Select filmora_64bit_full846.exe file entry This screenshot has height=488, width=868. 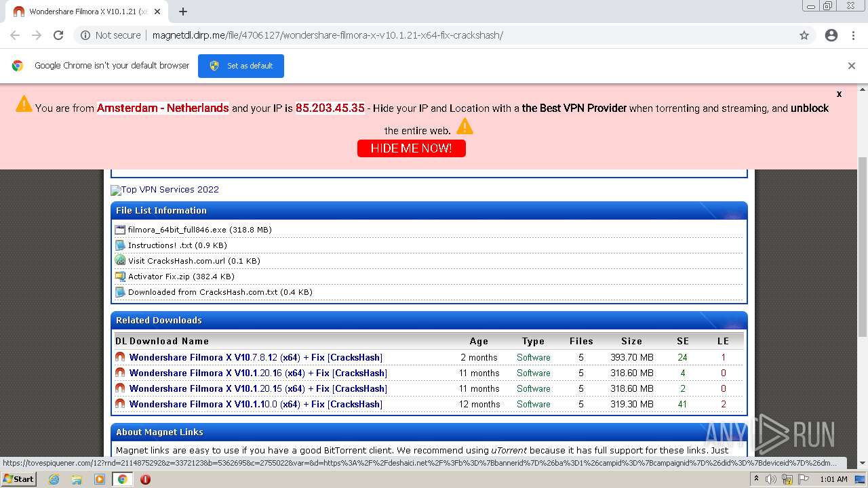coord(199,230)
